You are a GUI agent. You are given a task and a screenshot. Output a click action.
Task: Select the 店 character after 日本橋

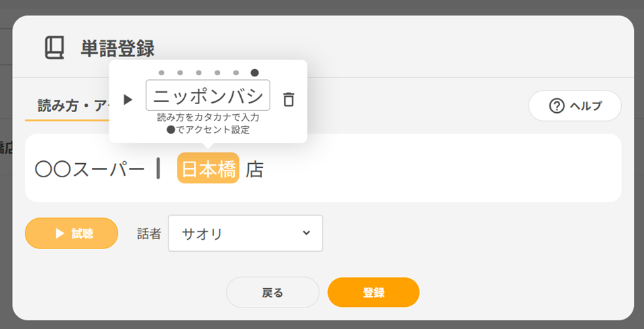tap(255, 170)
